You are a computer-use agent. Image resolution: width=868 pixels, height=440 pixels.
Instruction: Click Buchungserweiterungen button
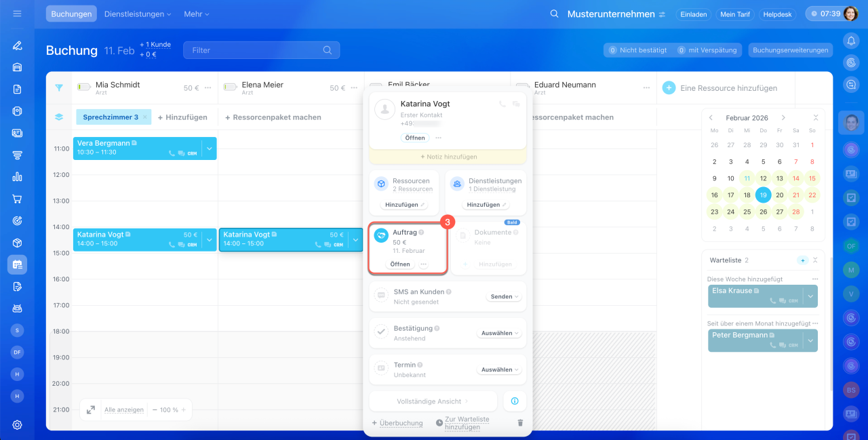791,50
